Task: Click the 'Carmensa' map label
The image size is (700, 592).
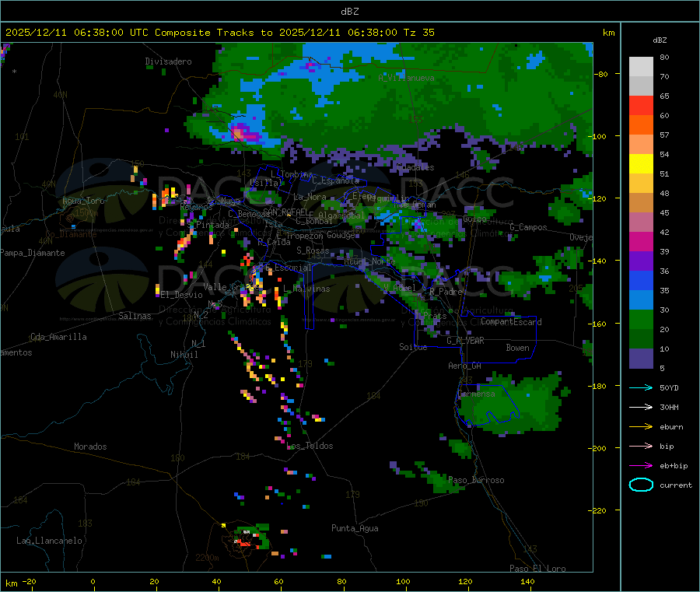Action: [x=477, y=394]
